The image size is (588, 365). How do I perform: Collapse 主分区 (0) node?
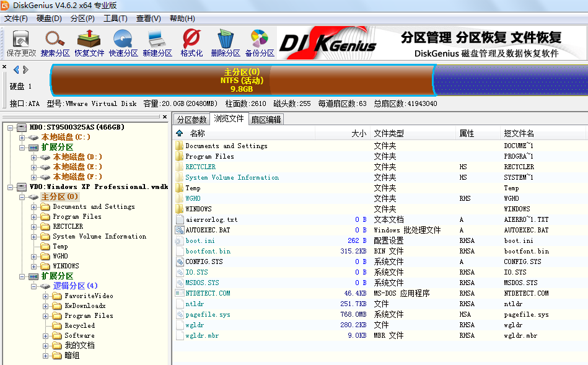(22, 197)
